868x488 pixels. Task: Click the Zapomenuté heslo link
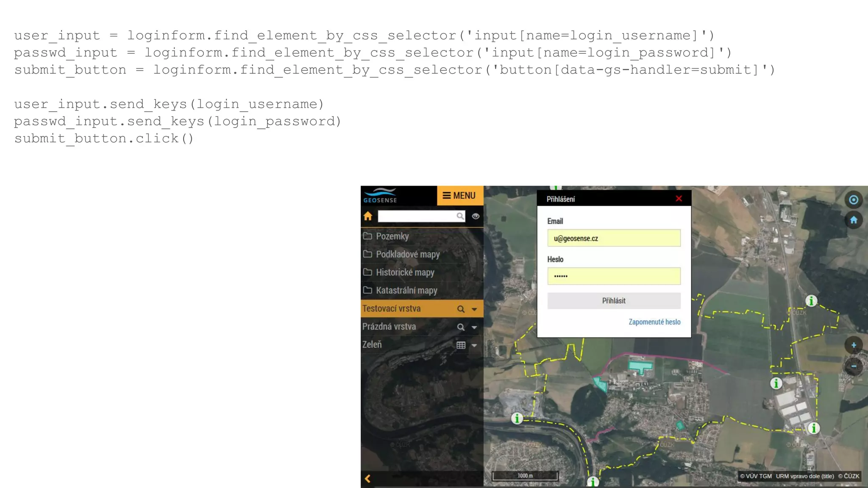point(654,322)
